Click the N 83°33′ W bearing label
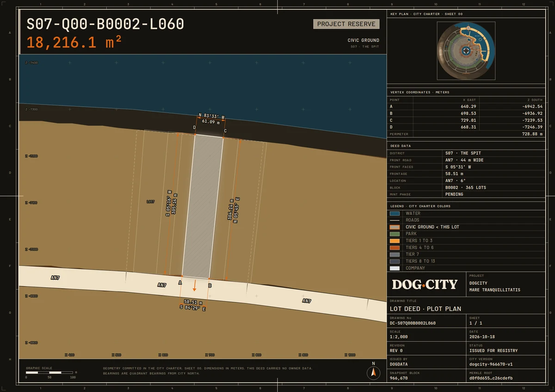 pos(211,116)
